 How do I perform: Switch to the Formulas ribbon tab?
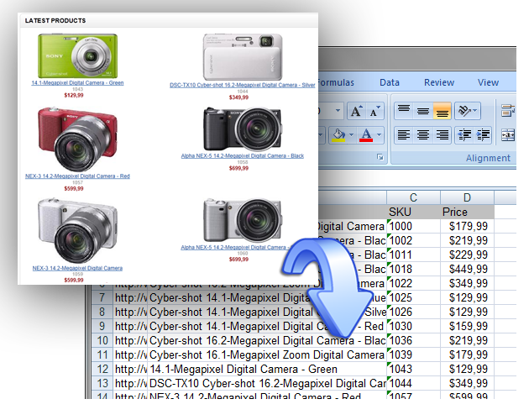tap(336, 82)
